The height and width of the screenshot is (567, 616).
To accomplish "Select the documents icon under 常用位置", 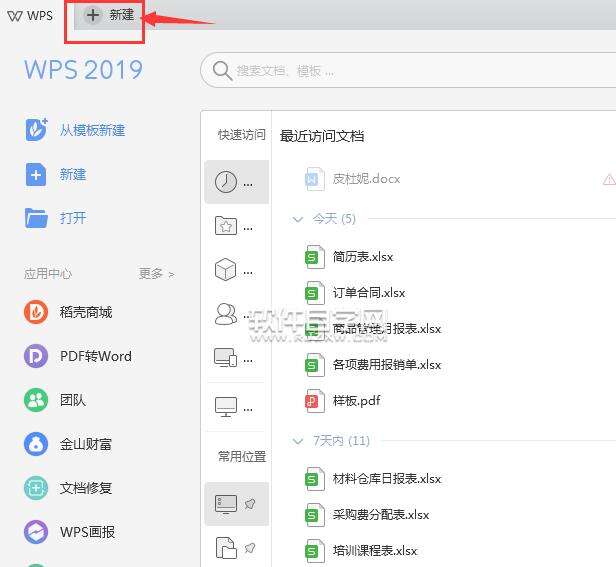I will [x=226, y=548].
